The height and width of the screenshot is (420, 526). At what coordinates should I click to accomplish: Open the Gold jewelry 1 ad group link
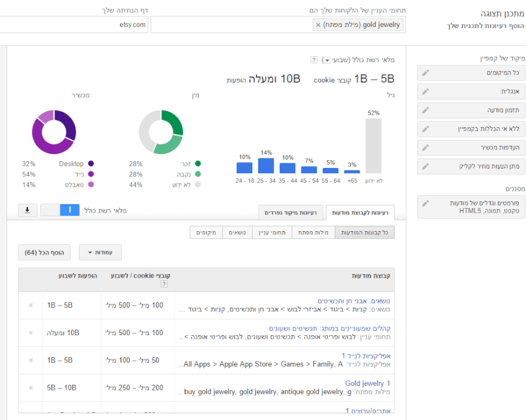[368, 383]
